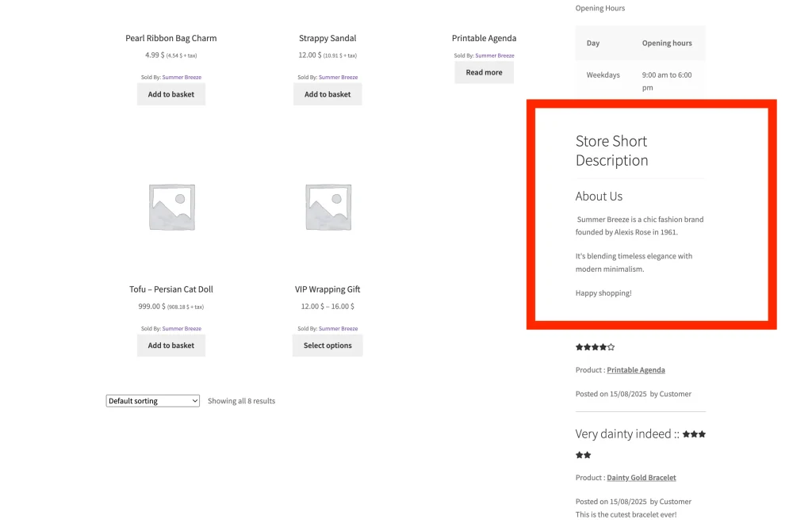
Task: Click the Summer Breeze seller link under Strappy Sandal
Action: pyautogui.click(x=338, y=78)
